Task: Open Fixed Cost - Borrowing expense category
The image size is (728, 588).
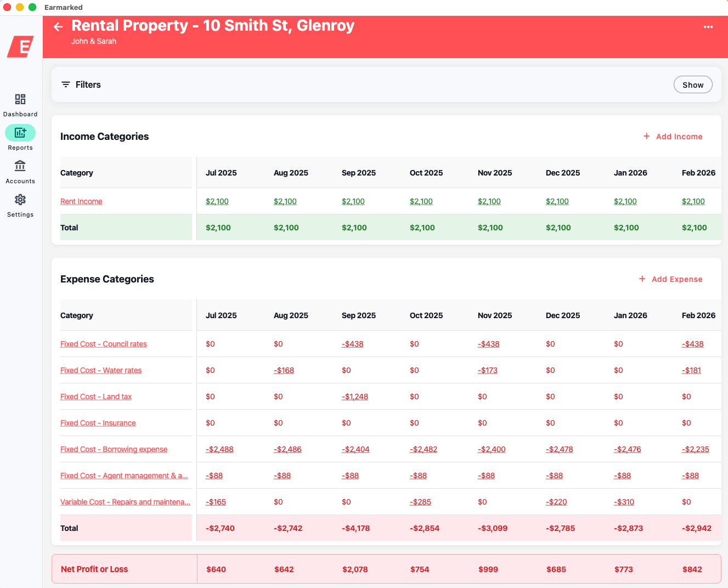Action: point(114,449)
